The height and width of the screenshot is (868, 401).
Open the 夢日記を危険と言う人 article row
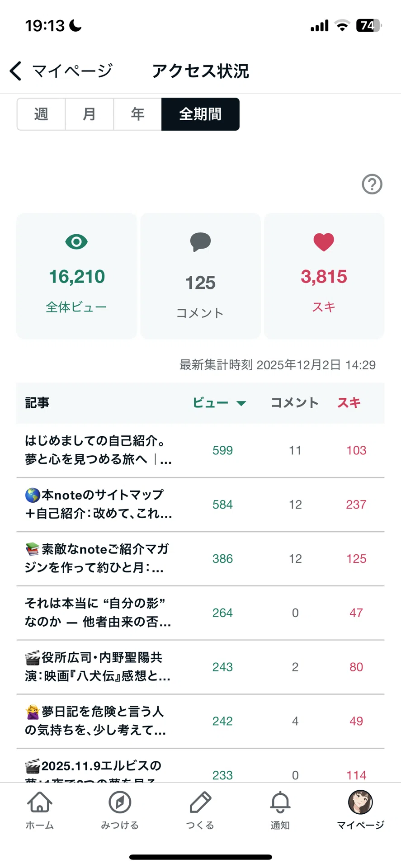coord(200,721)
